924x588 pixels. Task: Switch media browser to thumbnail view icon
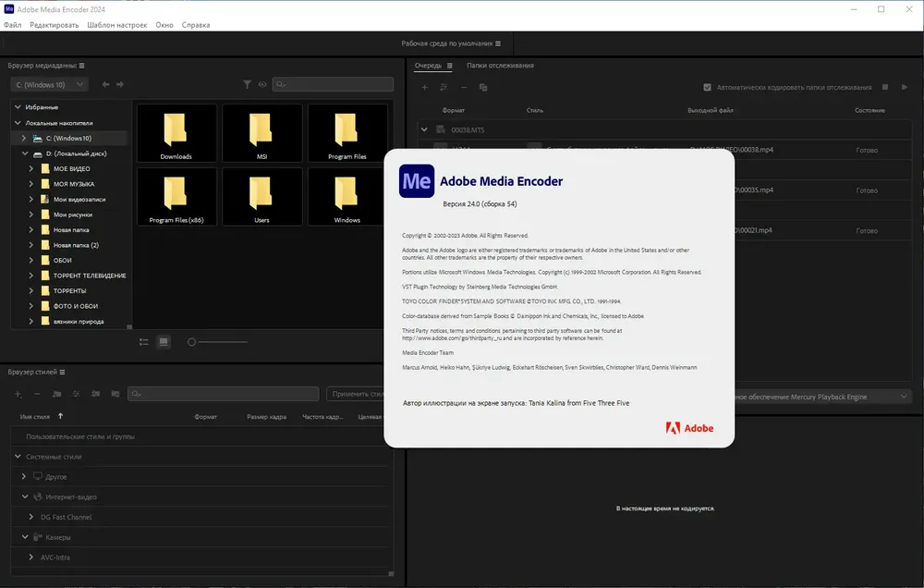point(164,341)
